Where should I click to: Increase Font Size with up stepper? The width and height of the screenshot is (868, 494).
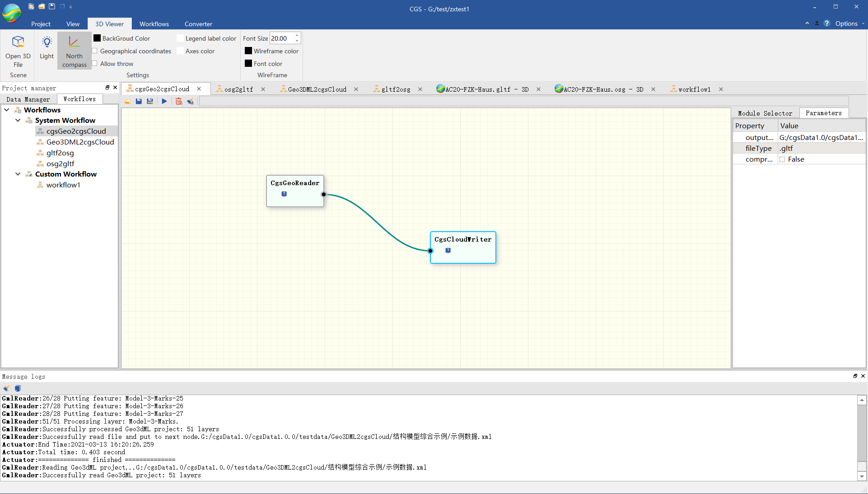click(x=297, y=36)
